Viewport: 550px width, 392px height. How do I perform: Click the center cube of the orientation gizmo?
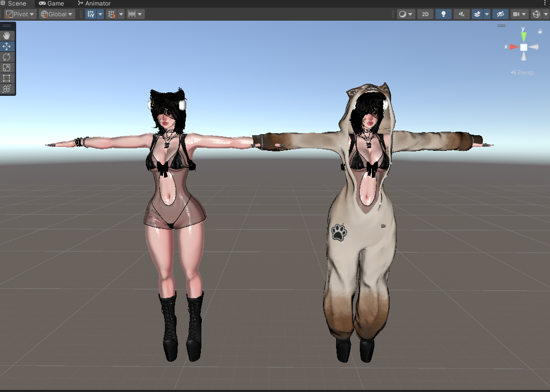pyautogui.click(x=523, y=46)
